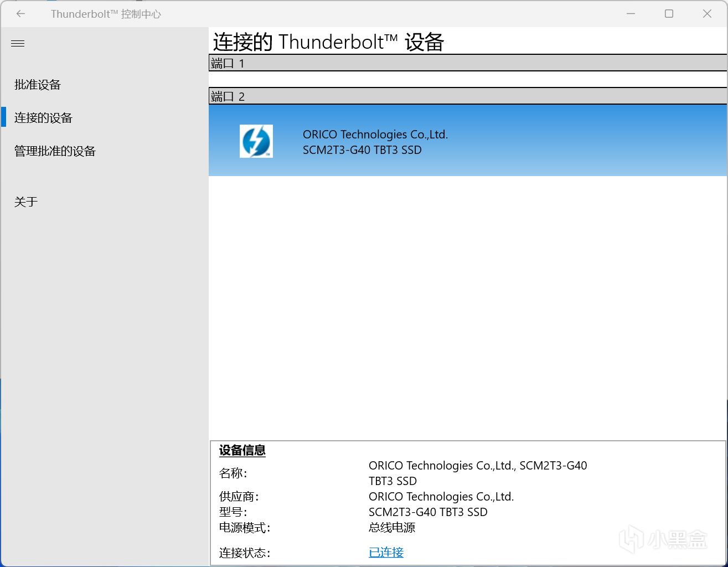
Task: Select the SCM2T3-G40 TBT3 SSD list entry
Action: click(x=468, y=141)
